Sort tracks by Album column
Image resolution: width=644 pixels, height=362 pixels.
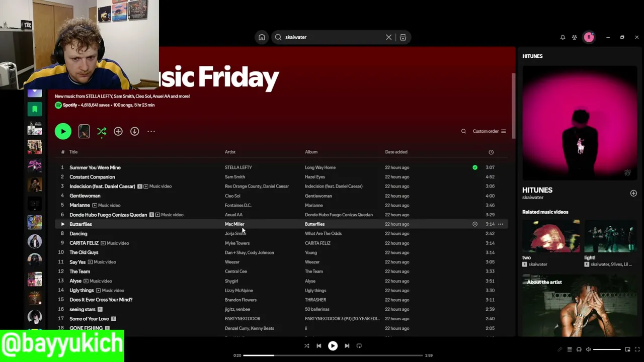pos(311,152)
